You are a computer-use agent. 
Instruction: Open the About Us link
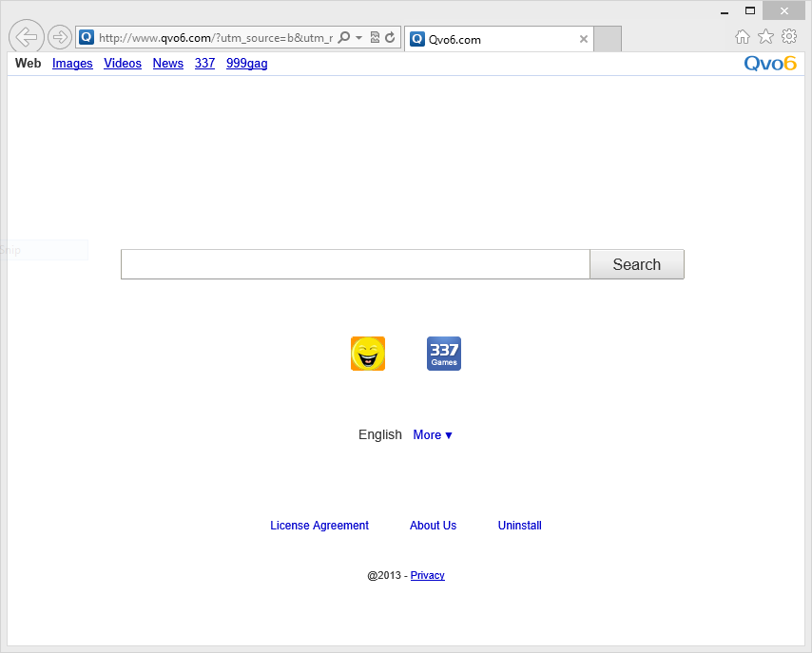pos(433,525)
